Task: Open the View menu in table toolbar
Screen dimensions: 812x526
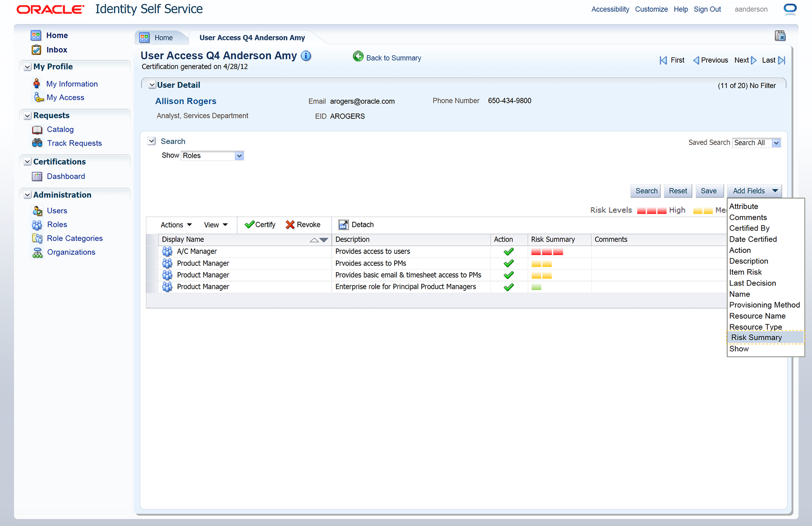Action: [216, 225]
